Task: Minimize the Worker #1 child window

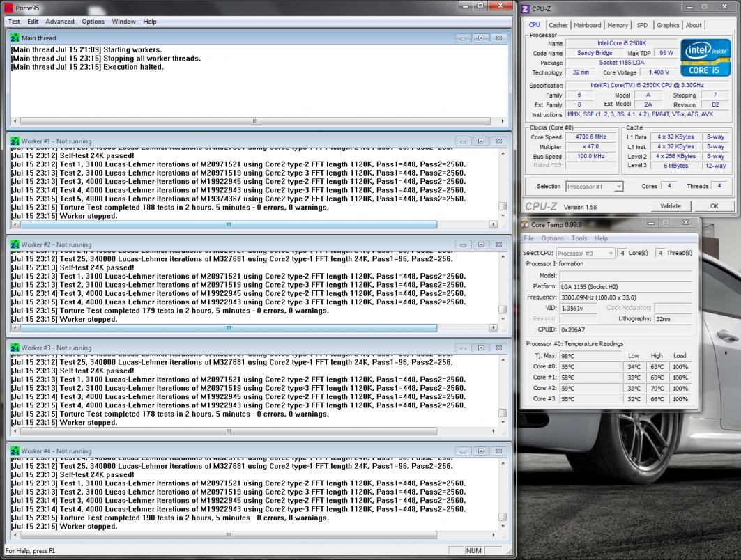Action: (463, 141)
